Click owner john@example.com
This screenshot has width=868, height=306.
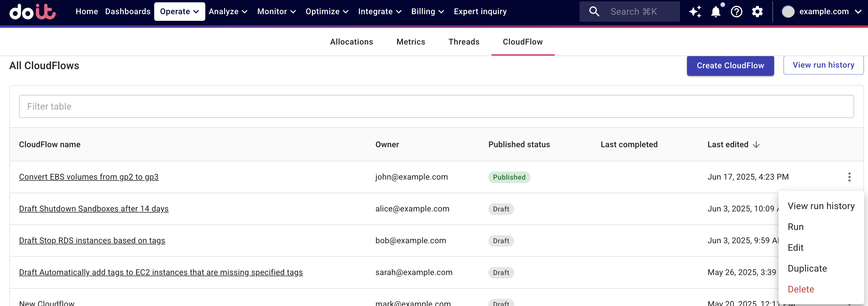coord(411,177)
